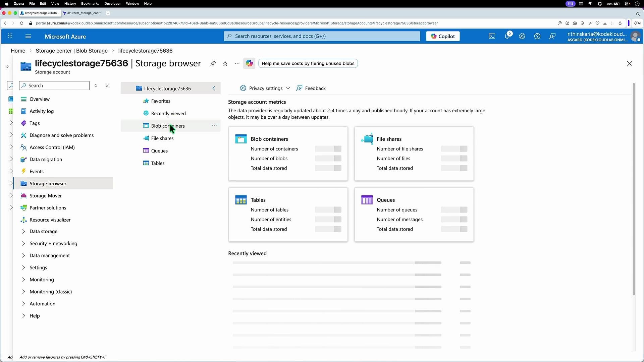Open portal settings gear icon
Viewport: 644px width, 362px height.
522,36
